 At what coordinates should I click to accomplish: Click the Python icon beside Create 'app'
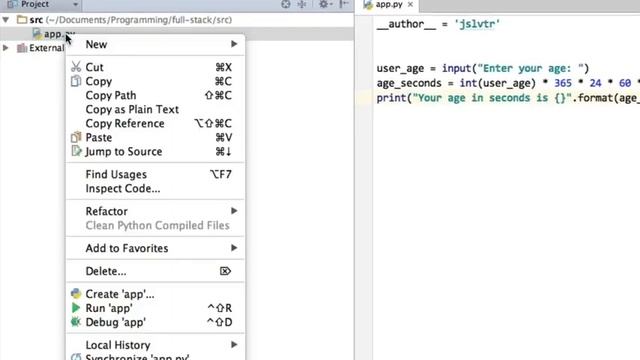[76, 293]
